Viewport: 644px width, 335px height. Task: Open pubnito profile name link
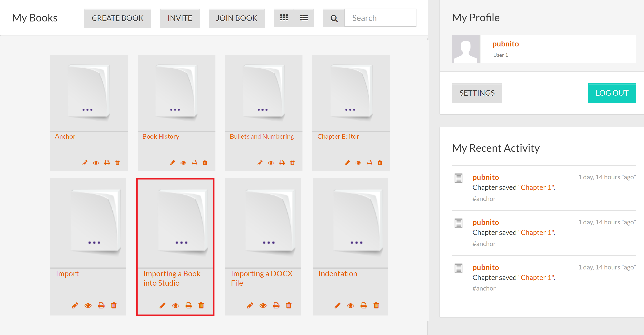(505, 44)
